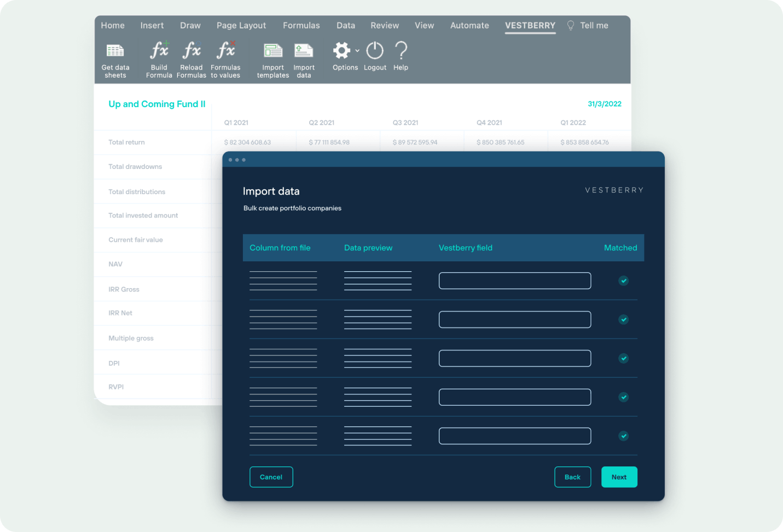Select the Total return row label
Viewport: 783px width, 532px height.
pos(126,142)
